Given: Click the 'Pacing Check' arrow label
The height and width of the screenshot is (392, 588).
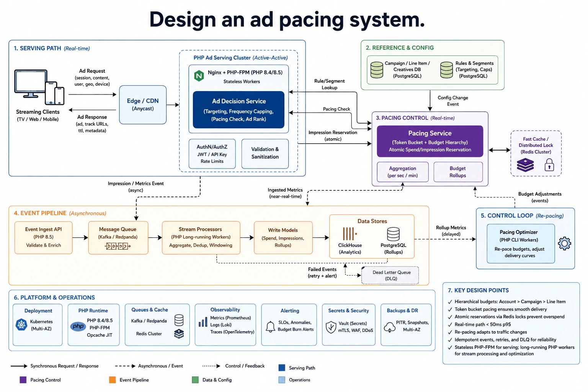Looking at the screenshot, I should (x=336, y=109).
